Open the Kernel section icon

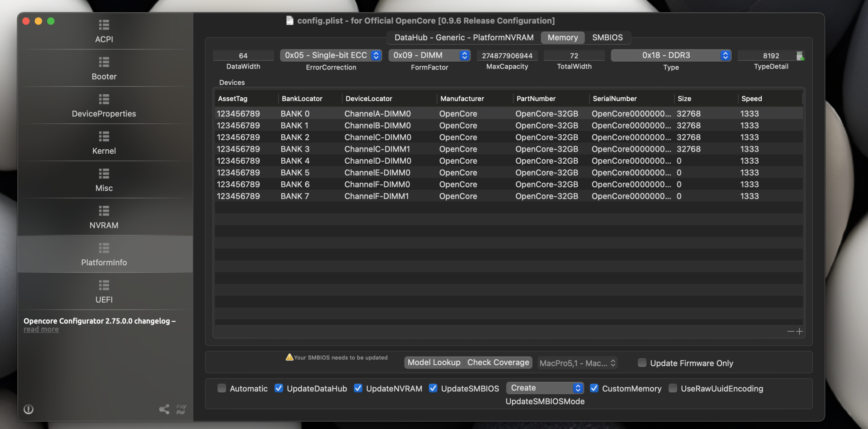click(x=104, y=137)
